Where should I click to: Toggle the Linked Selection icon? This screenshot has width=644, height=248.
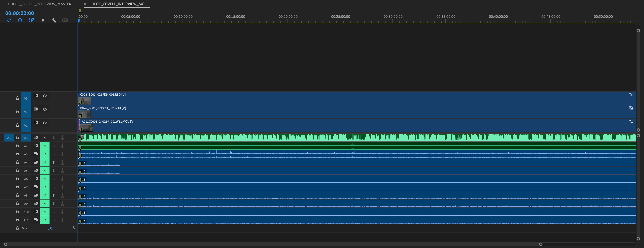tap(31, 20)
